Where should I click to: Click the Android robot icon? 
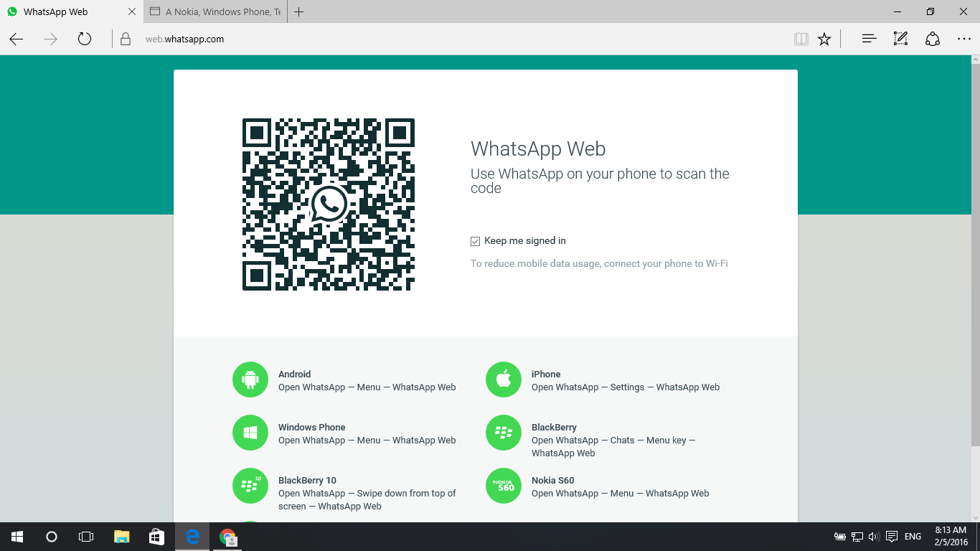point(250,380)
